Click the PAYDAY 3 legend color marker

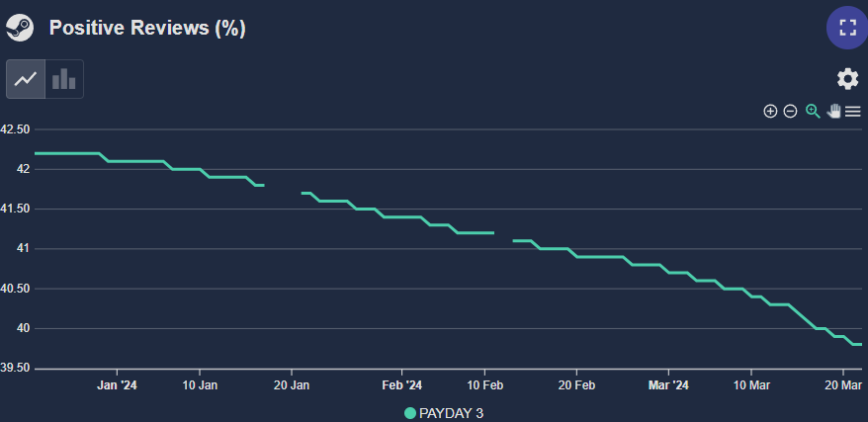410,413
